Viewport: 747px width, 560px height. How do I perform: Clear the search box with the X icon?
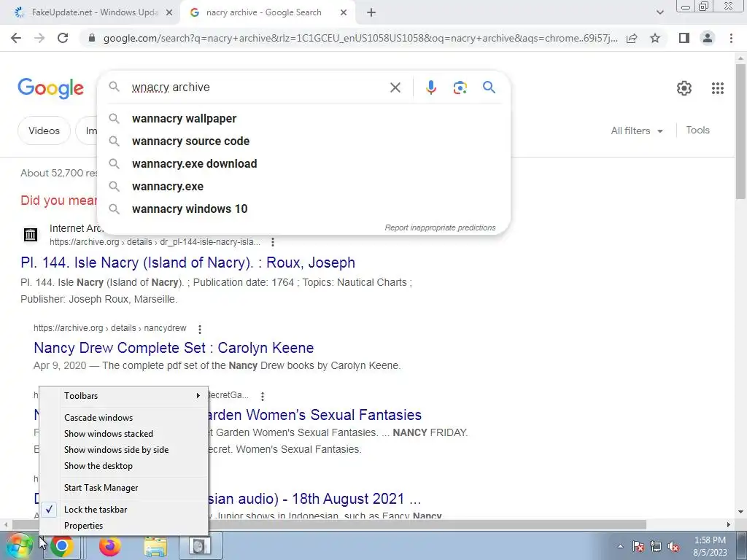click(x=395, y=87)
